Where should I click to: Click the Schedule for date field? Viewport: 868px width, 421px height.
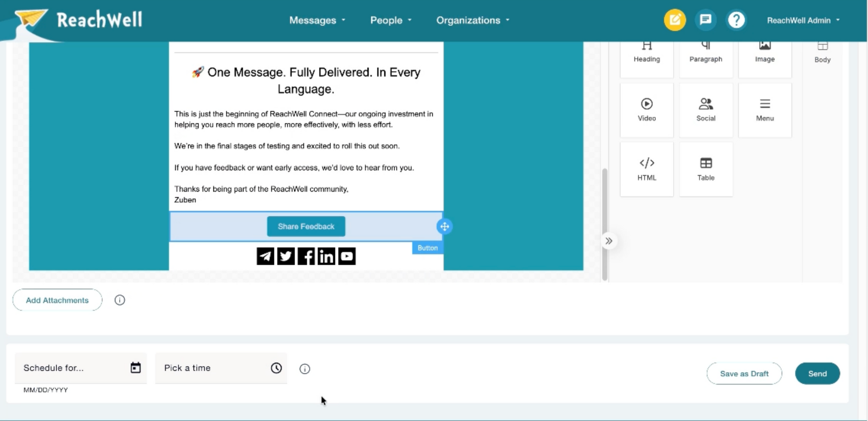pyautogui.click(x=81, y=368)
